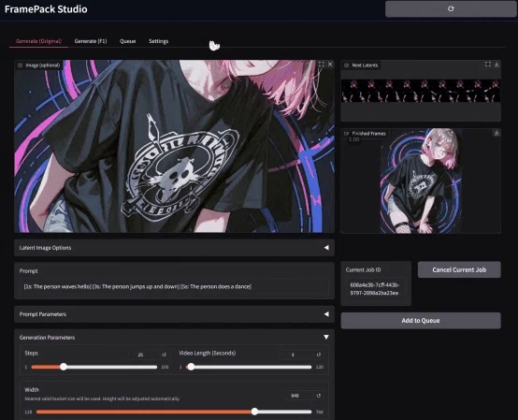Collapse the Generation Parameters section
518x420 pixels.
326,337
